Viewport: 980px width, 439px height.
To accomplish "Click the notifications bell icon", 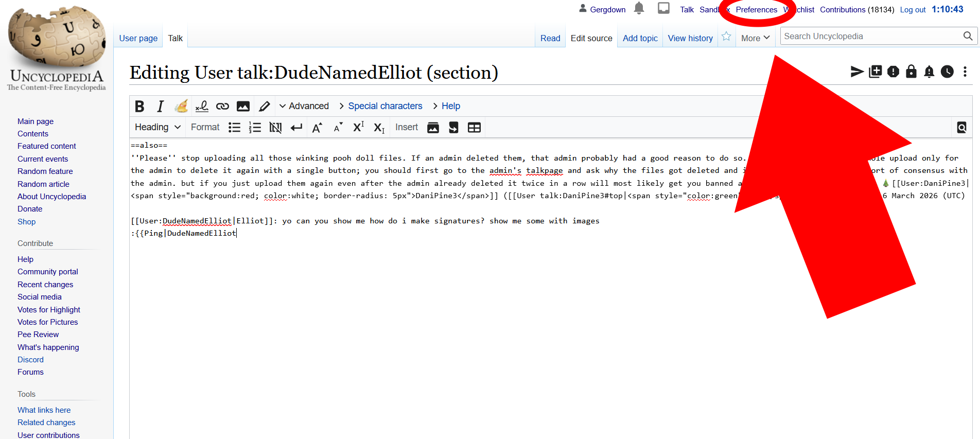I will (639, 8).
